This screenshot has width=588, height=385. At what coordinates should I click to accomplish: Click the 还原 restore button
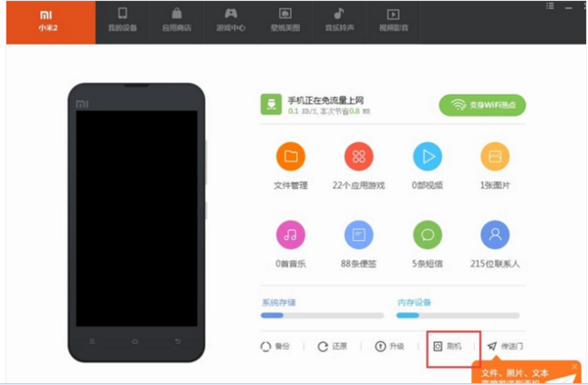tap(332, 346)
